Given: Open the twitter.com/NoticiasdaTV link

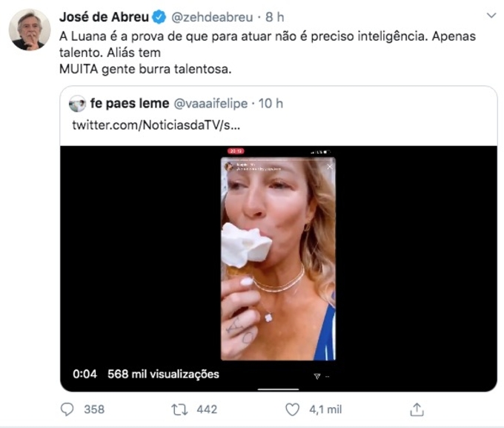Looking at the screenshot, I should pos(156,125).
